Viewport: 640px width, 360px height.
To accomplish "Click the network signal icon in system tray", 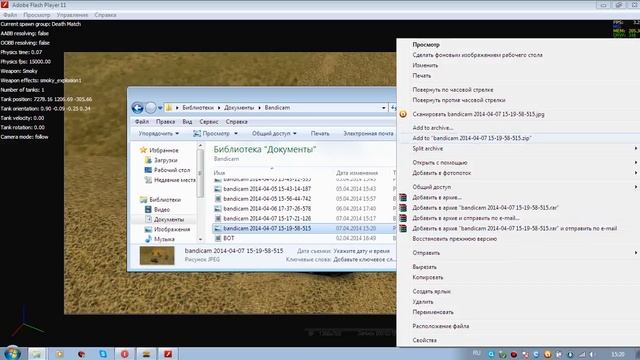I will 582,354.
